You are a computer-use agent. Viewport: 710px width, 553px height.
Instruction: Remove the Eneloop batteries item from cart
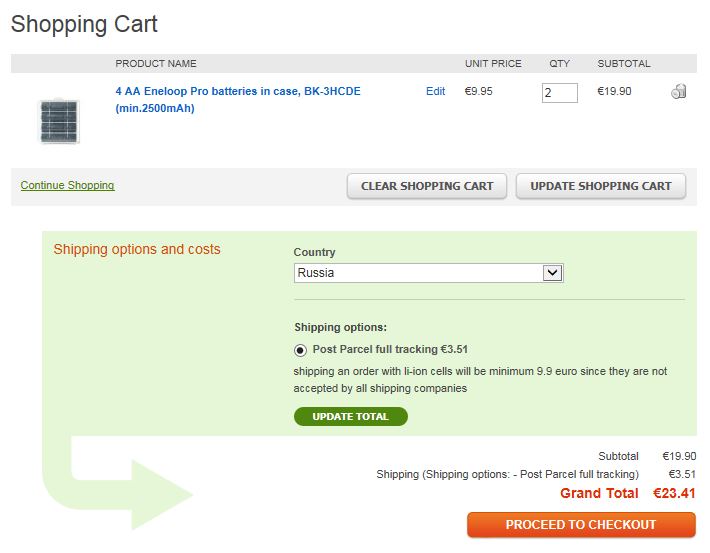(678, 92)
